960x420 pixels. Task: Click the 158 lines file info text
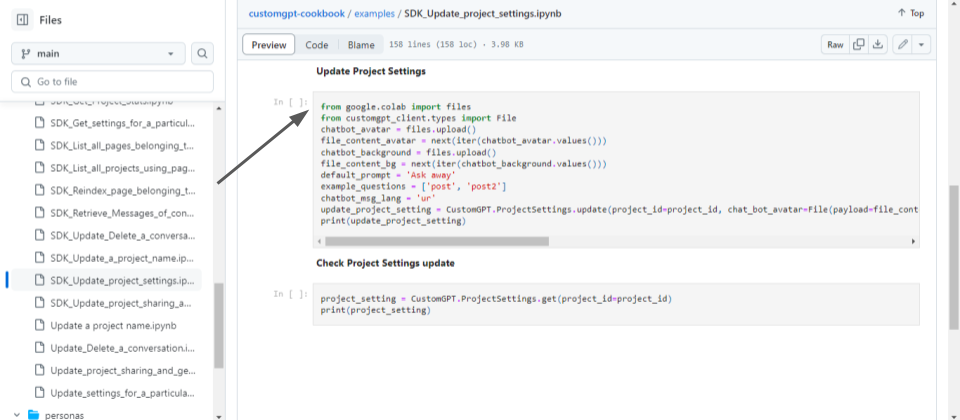point(456,45)
